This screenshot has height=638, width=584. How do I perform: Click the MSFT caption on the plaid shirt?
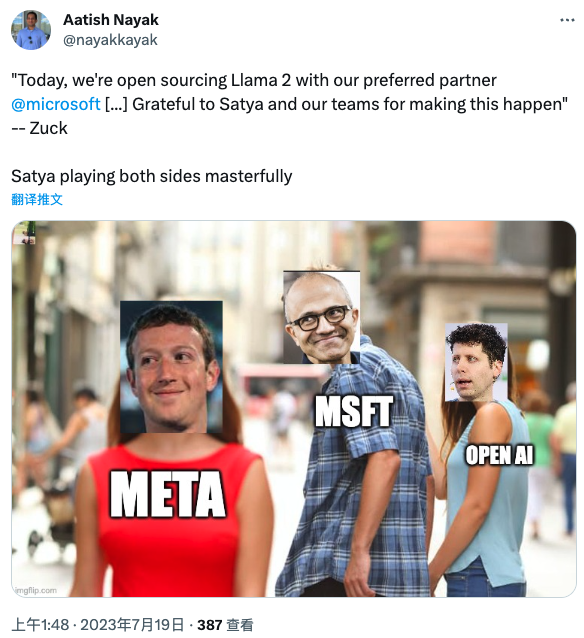354,411
